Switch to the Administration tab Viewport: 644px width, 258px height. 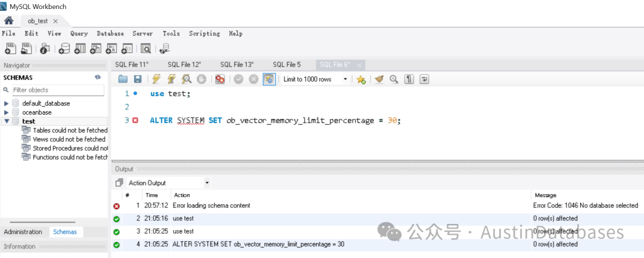tap(23, 232)
